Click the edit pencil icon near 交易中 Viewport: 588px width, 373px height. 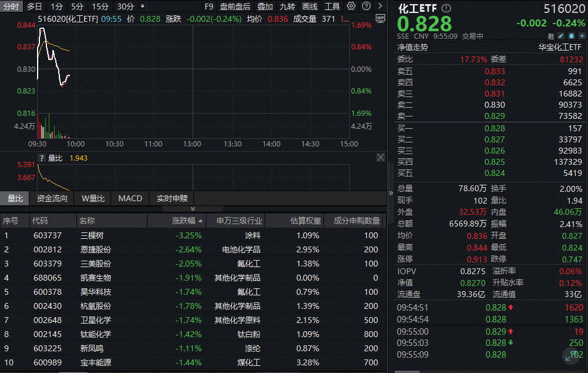click(x=560, y=36)
